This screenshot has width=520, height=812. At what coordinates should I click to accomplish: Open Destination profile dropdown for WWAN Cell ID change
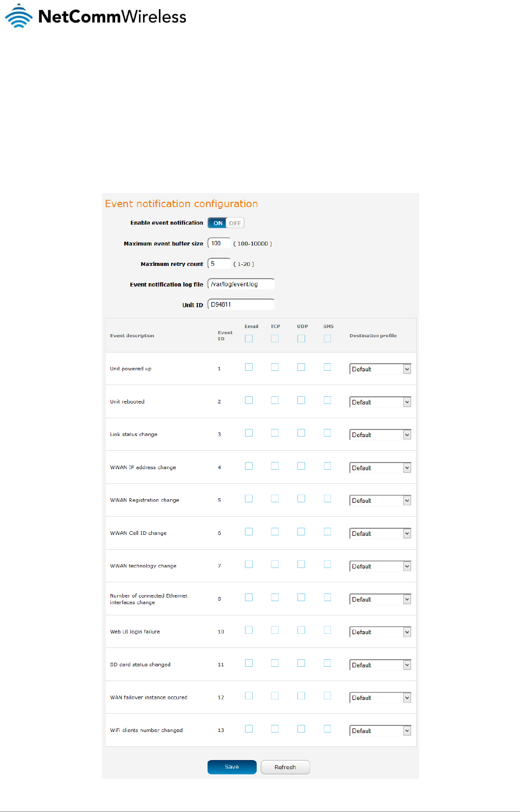coord(380,534)
